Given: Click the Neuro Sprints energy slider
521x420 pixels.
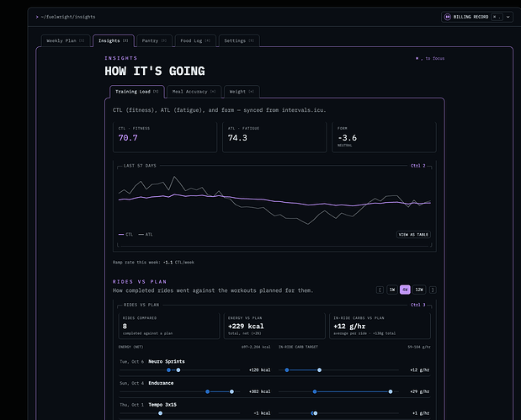Looking at the screenshot, I should [180, 370].
